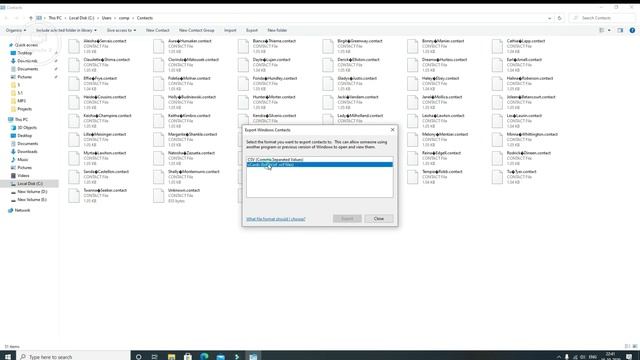Open Microsoft Store icon on taskbar
The image size is (640, 360).
[188, 356]
